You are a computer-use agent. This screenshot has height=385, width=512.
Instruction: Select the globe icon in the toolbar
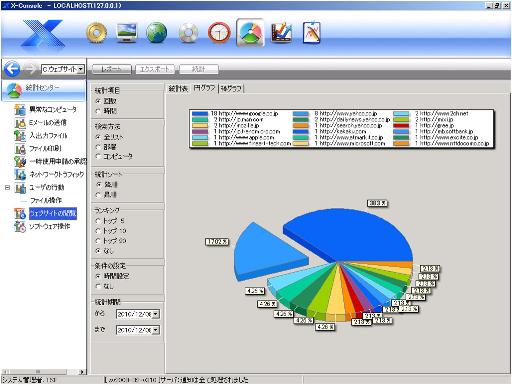pyautogui.click(x=157, y=33)
